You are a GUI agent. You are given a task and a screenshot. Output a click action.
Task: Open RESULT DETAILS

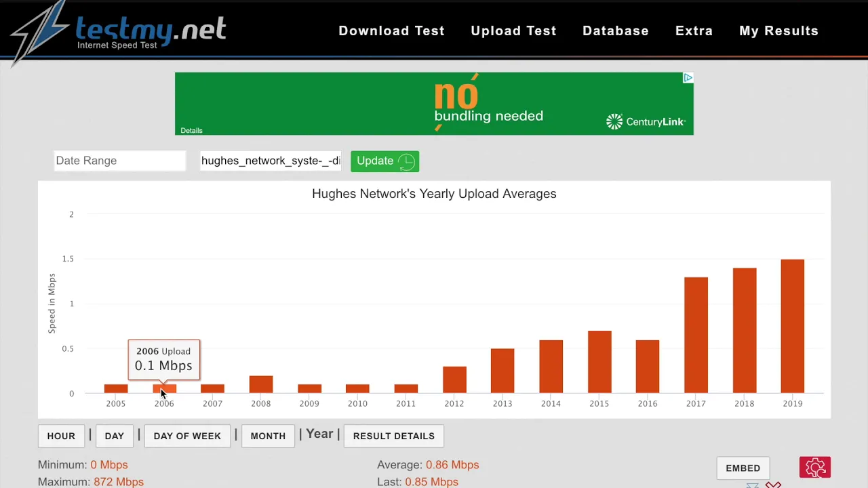(x=393, y=436)
